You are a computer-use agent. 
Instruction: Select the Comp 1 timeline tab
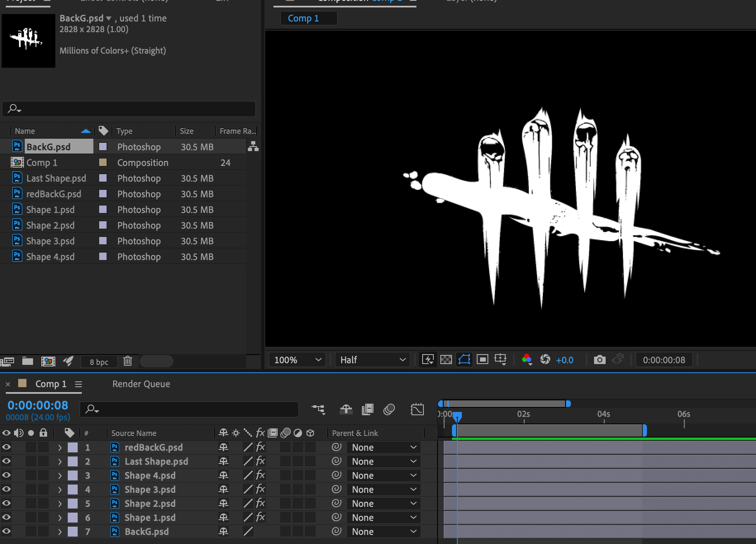pyautogui.click(x=51, y=384)
